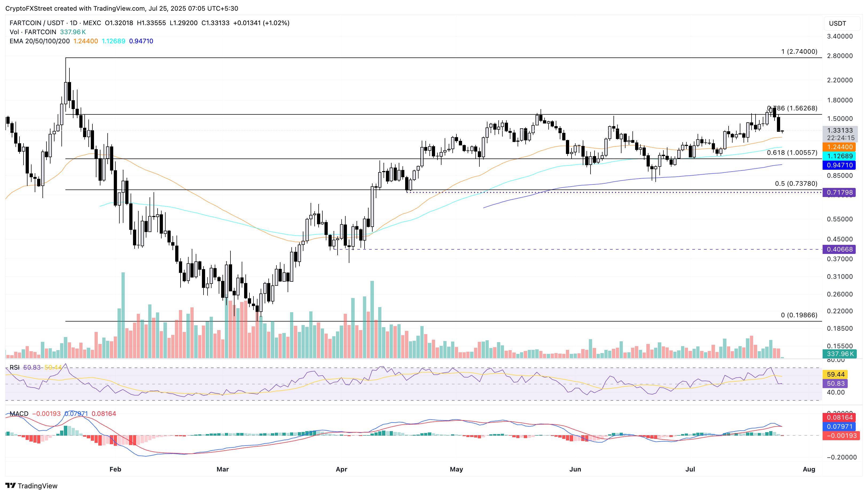Viewport: 868px width, 495px height.
Task: Click the purple 0.40668 support level tag
Action: [x=839, y=249]
